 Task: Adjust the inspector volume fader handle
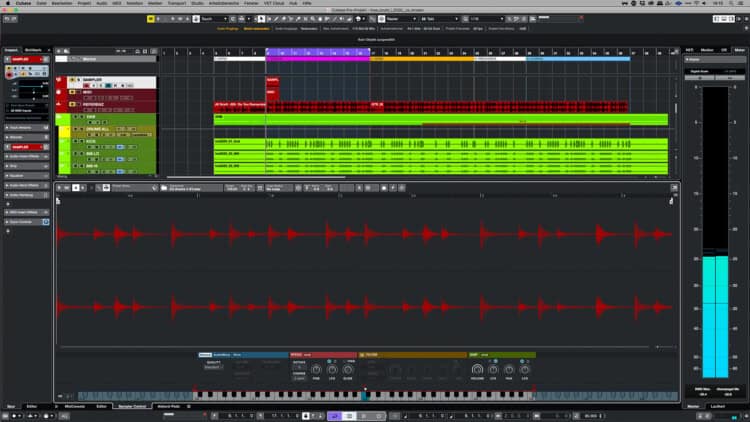click(x=41, y=86)
